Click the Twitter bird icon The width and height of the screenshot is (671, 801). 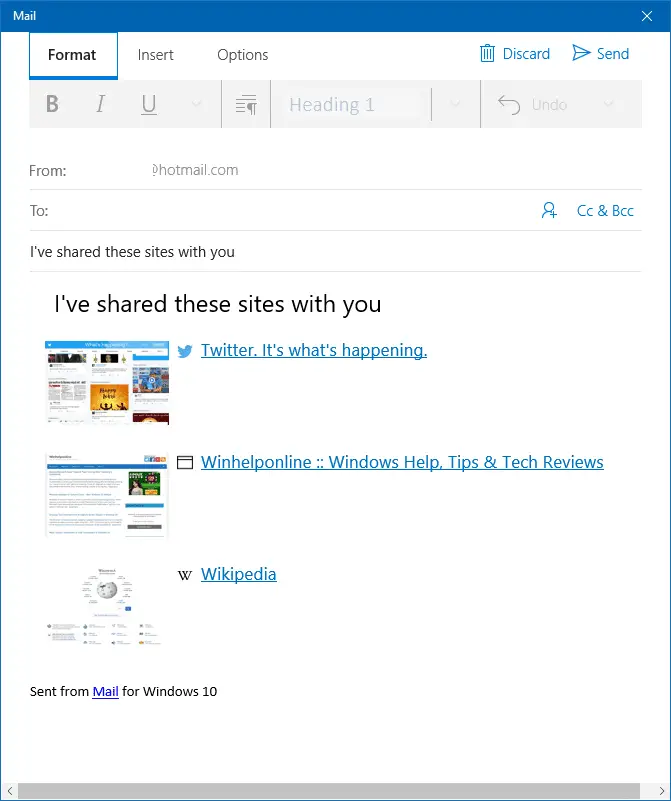tap(185, 351)
